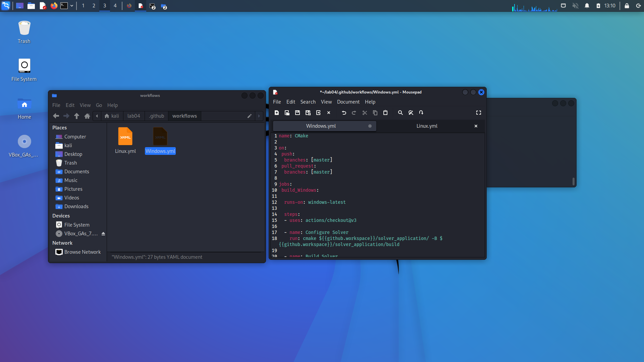Unmute the system volume in the tray
Image resolution: width=644 pixels, height=362 pixels.
(x=576, y=6)
